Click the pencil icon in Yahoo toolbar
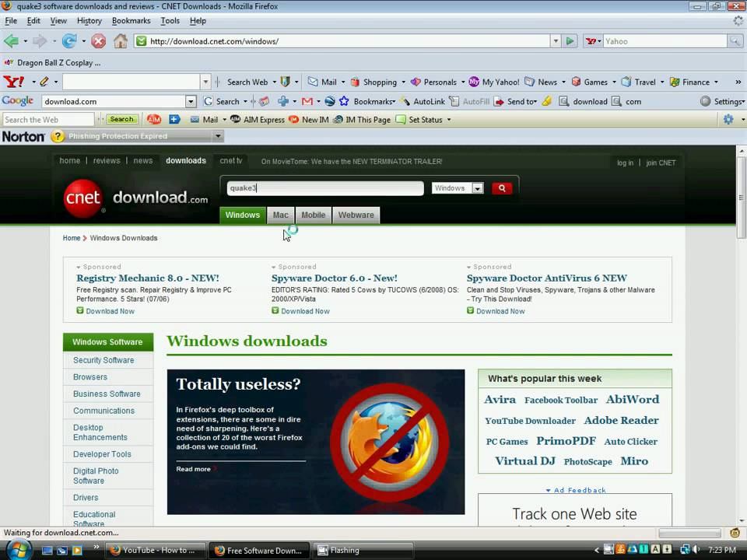The width and height of the screenshot is (747, 560). coord(44,82)
